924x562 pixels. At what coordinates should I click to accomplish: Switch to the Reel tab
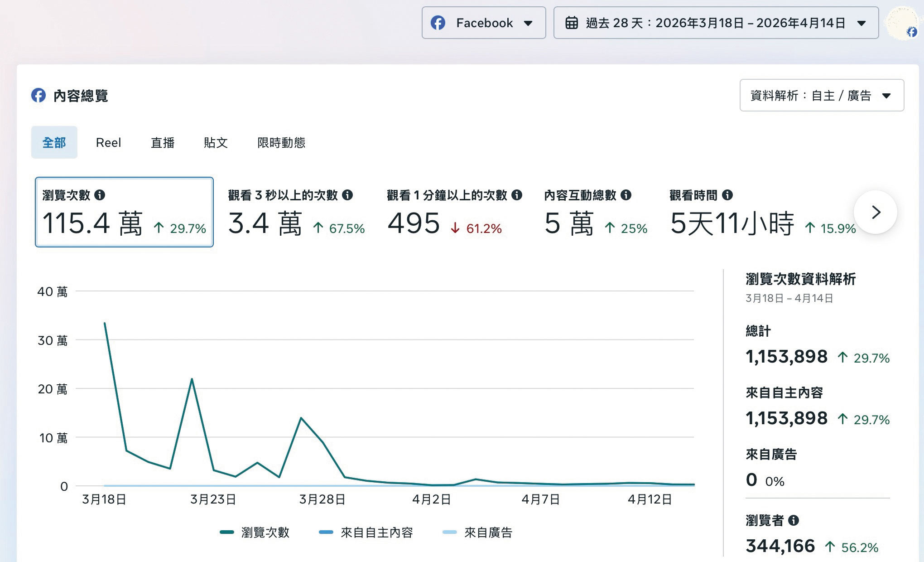(108, 143)
